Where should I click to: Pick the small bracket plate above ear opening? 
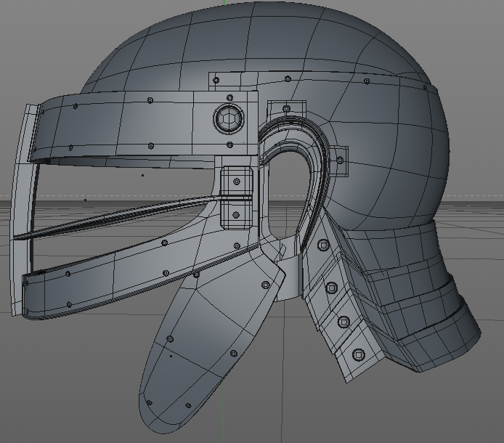tap(287, 109)
